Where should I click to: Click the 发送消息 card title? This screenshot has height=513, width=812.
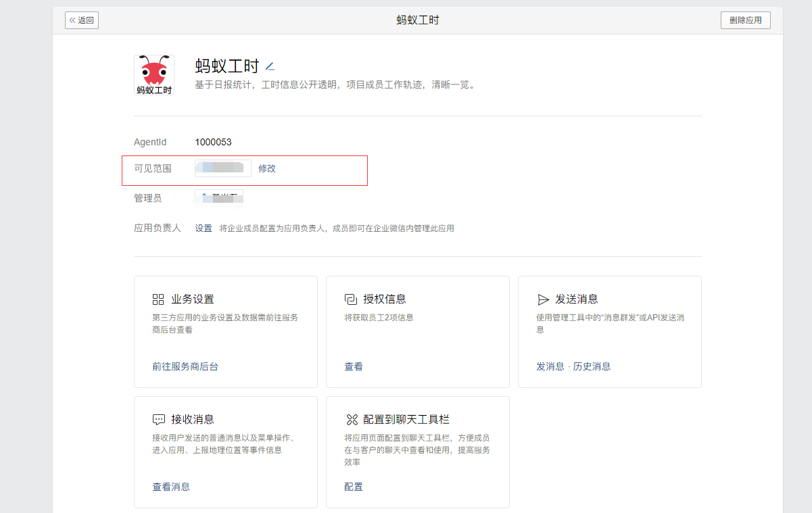click(577, 299)
